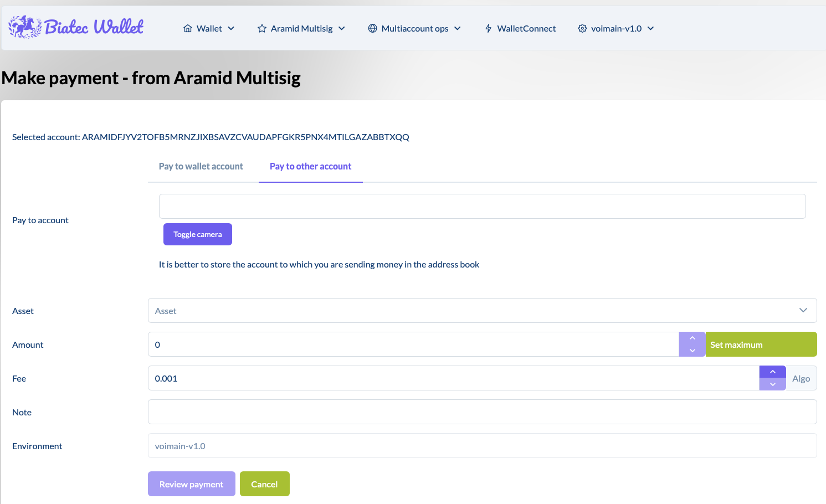The image size is (826, 504).
Task: Expand the Multiaccount ops menu chevron
Action: coord(458,29)
